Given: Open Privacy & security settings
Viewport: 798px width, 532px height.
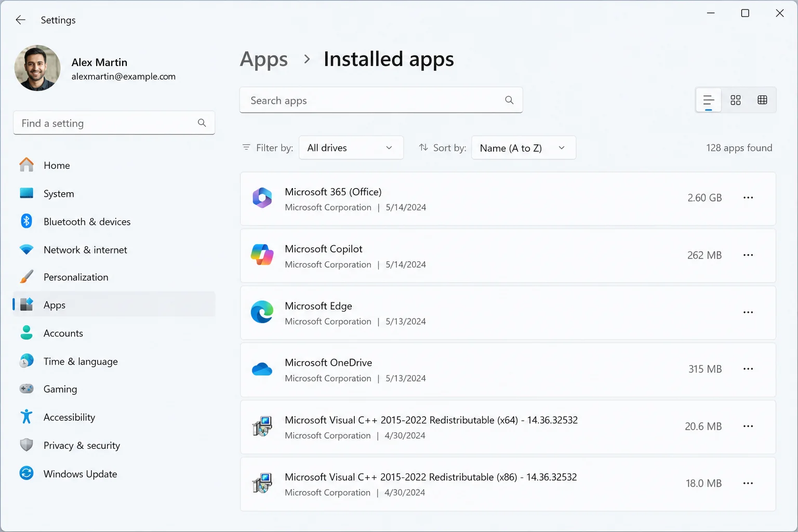Looking at the screenshot, I should [114, 445].
